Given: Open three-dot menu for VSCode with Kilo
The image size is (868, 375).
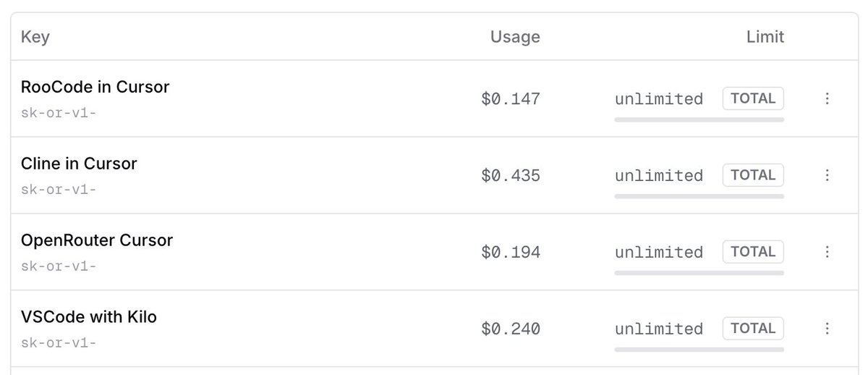Looking at the screenshot, I should click(x=827, y=329).
